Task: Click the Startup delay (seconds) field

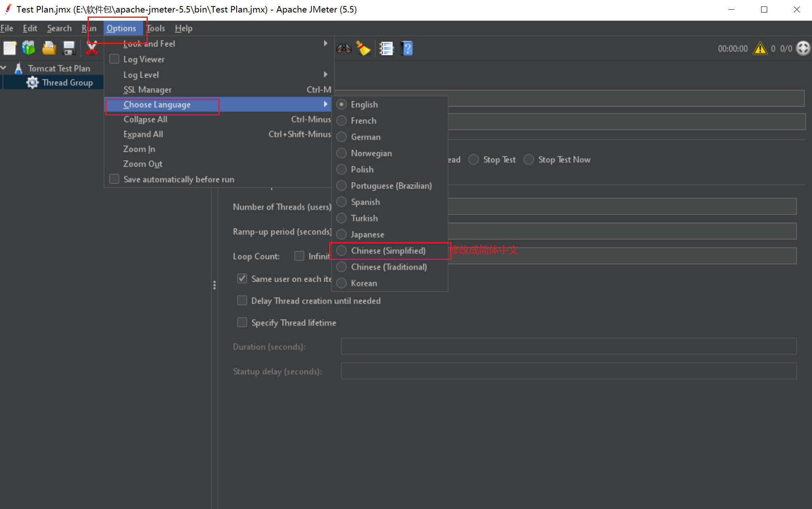Action: tap(569, 371)
